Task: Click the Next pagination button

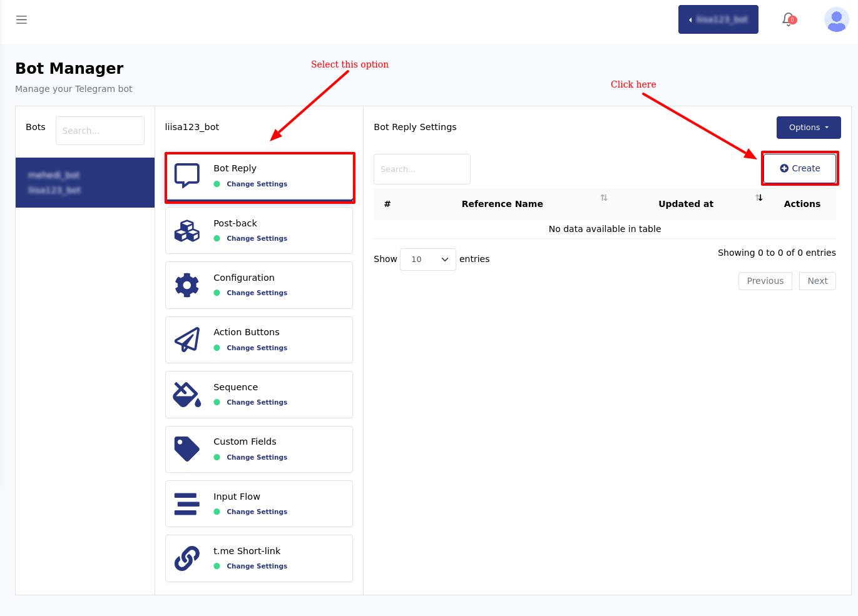Action: 817,281
